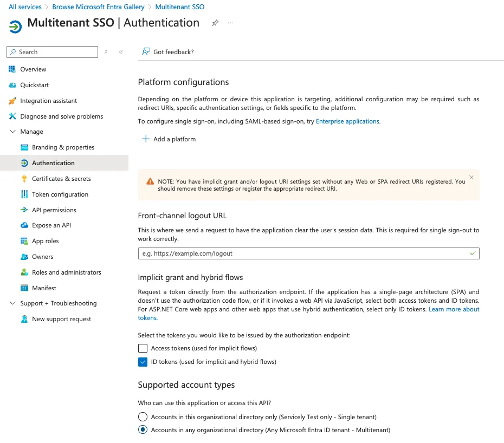The image size is (504, 443).
Task: Open the ellipsis more options menu
Action: 230,23
